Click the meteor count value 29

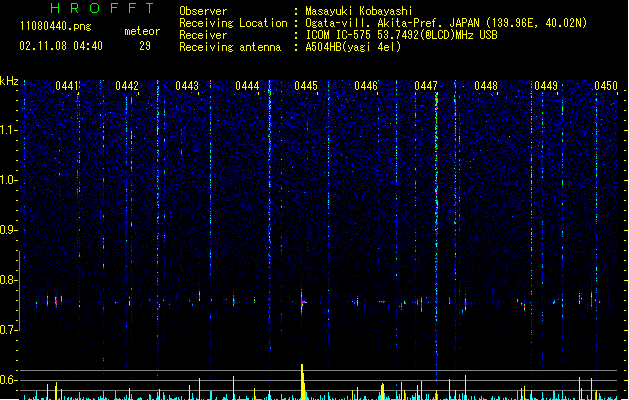(145, 46)
